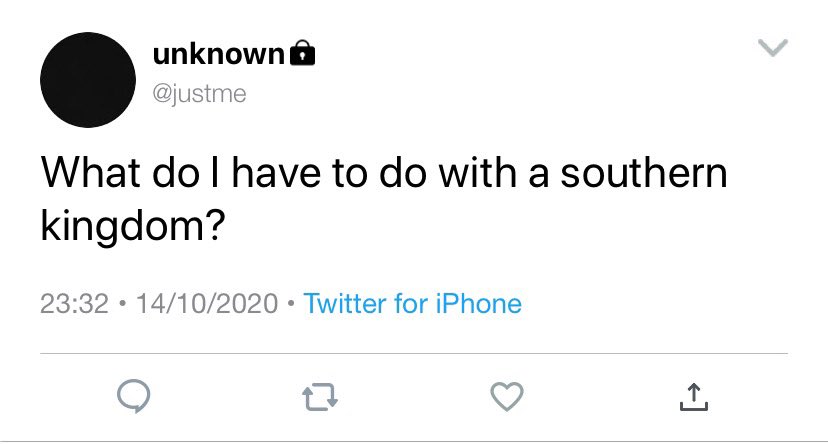Open the @justme handle
This screenshot has width=828, height=444.
pos(200,94)
